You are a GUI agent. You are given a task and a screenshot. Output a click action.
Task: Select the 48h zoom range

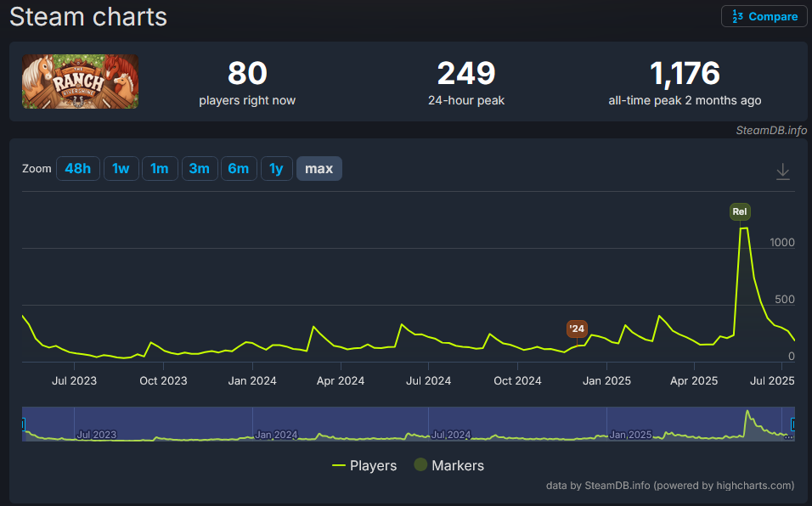77,169
